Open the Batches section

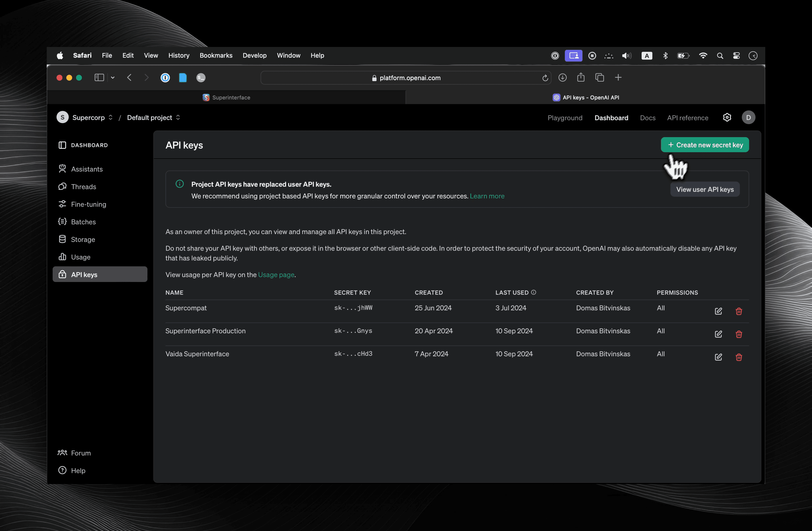(83, 222)
